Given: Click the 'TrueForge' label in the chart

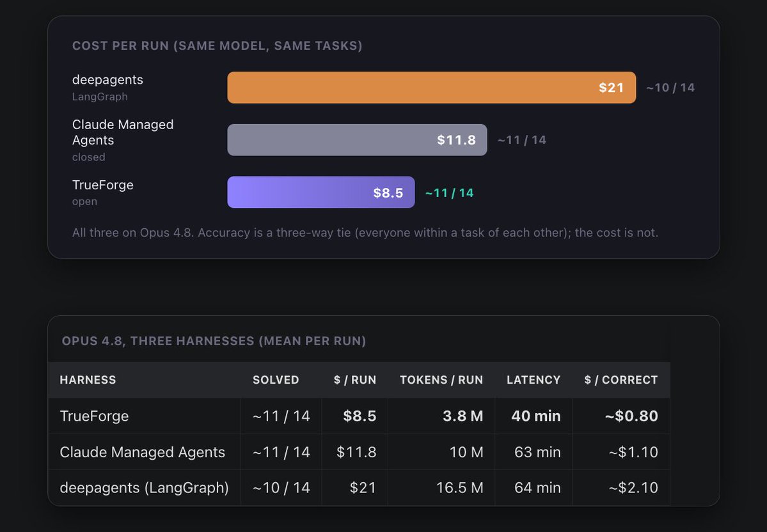Looking at the screenshot, I should pyautogui.click(x=103, y=185).
